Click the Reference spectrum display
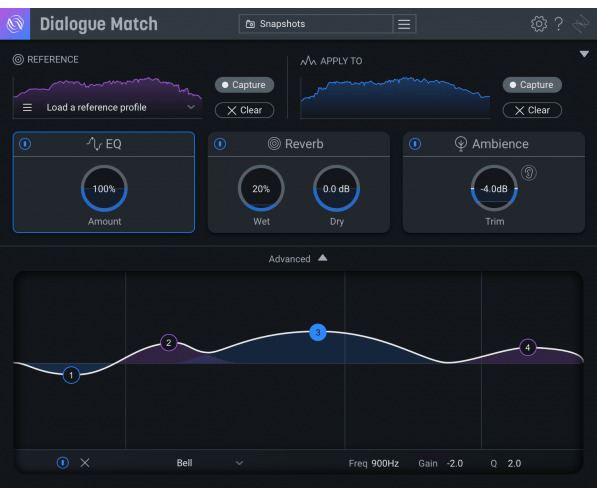Image resolution: width=597 pixels, height=497 pixels. [107, 98]
